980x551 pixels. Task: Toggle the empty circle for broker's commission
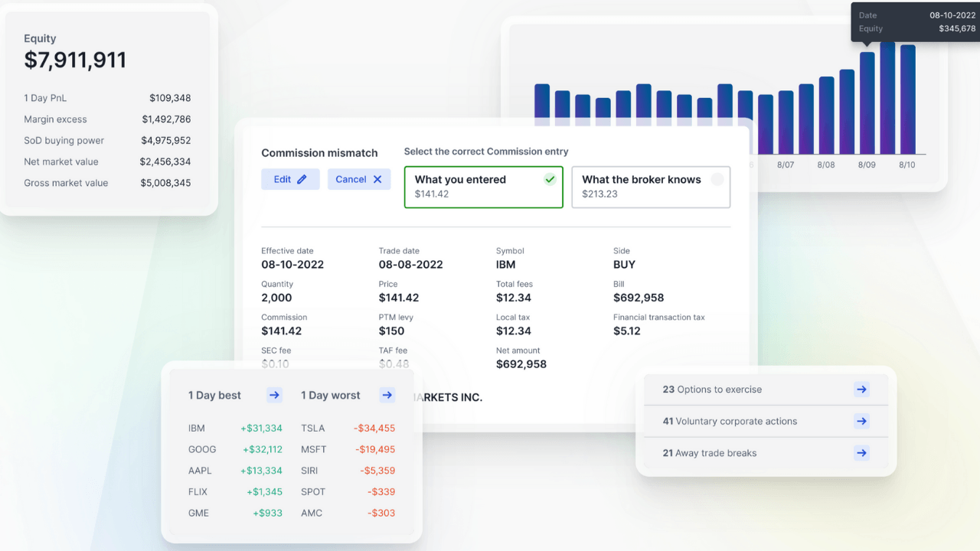[717, 179]
